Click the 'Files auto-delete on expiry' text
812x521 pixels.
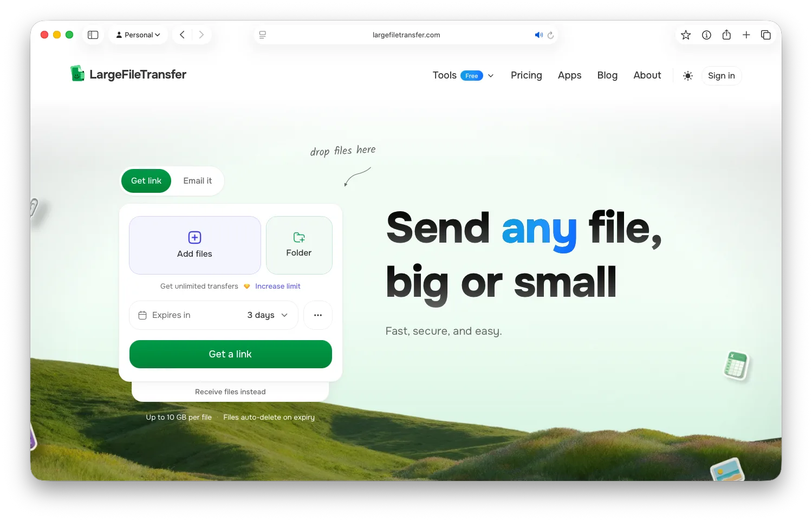(269, 417)
